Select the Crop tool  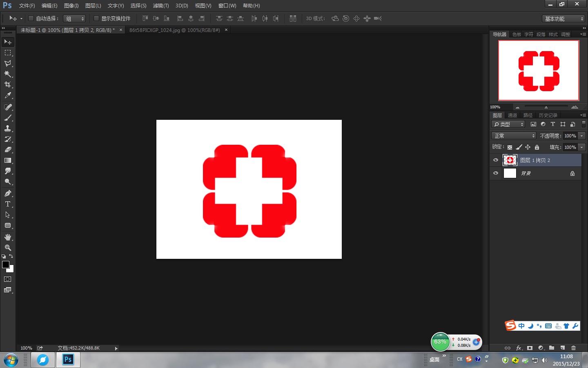coord(8,85)
